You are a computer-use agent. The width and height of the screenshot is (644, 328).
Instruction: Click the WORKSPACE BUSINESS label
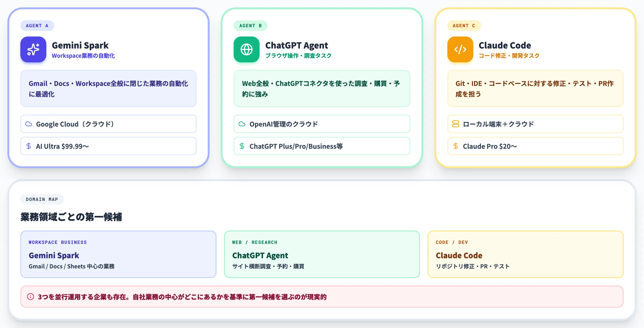point(58,242)
